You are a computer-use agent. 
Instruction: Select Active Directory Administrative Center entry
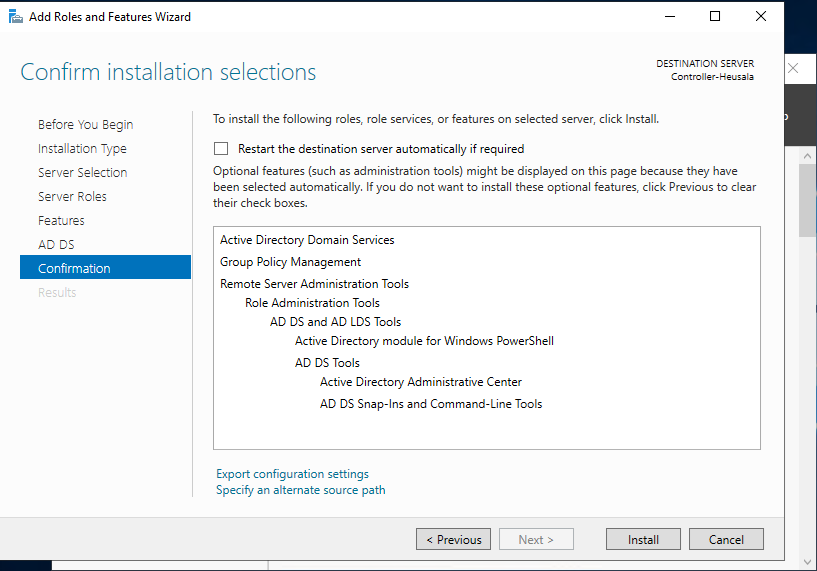pos(420,382)
